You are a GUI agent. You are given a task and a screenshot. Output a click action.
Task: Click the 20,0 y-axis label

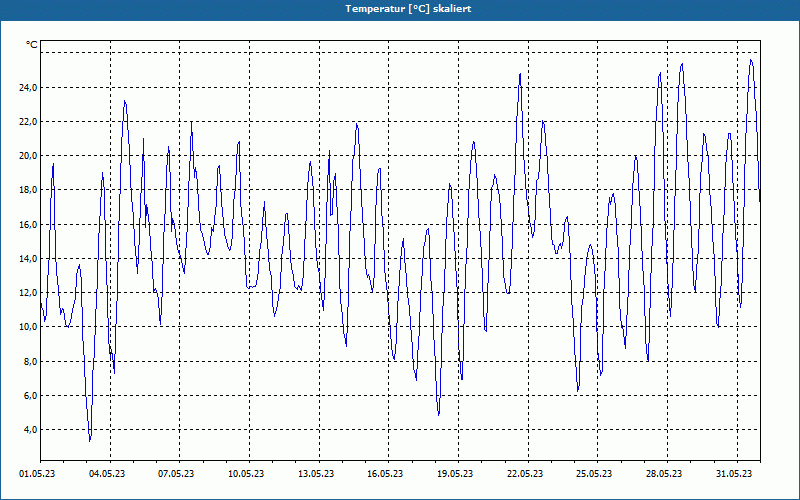[28, 156]
